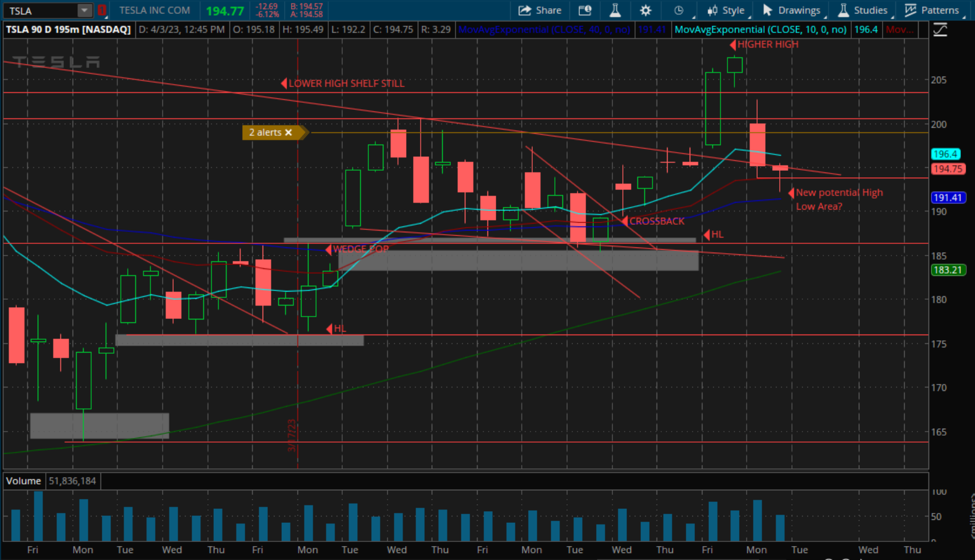Screen dimensions: 975x560
Task: Click the 165 price axis label
Action: point(939,432)
